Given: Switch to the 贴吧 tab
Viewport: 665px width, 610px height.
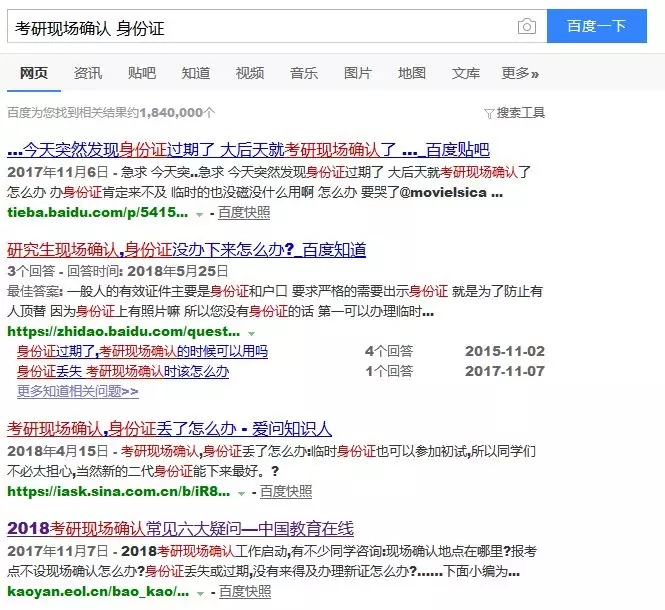Looking at the screenshot, I should click(x=141, y=73).
